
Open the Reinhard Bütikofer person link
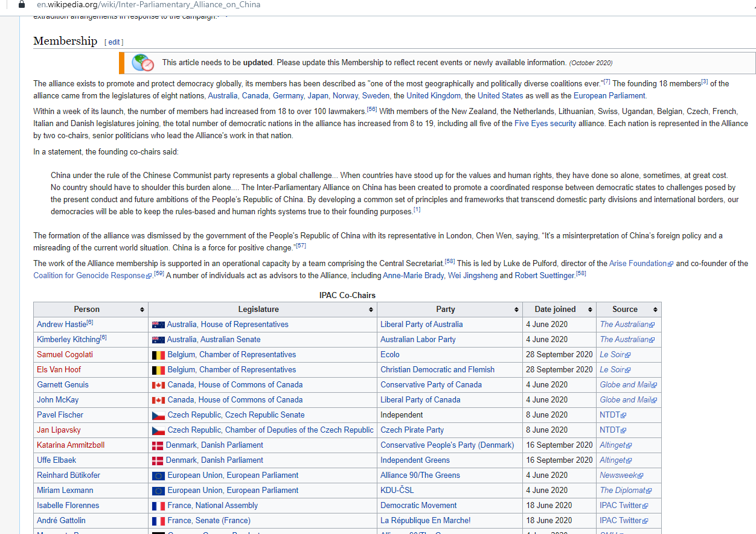pyautogui.click(x=68, y=475)
